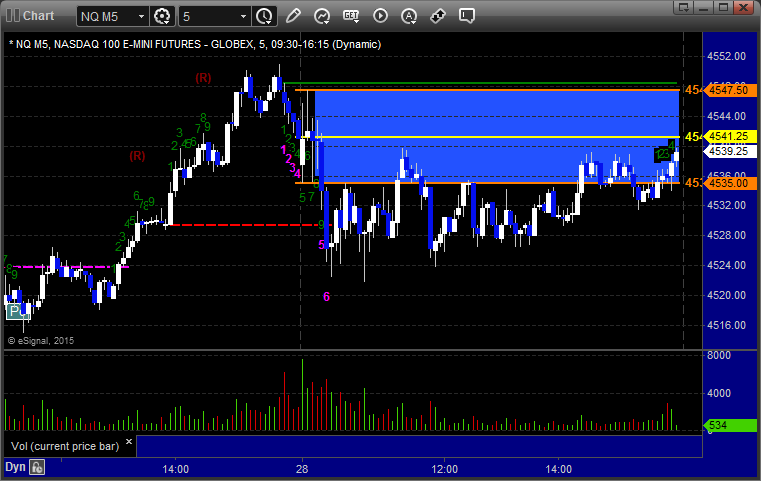Start bar replay with play icon
The width and height of the screenshot is (761, 481).
point(380,16)
